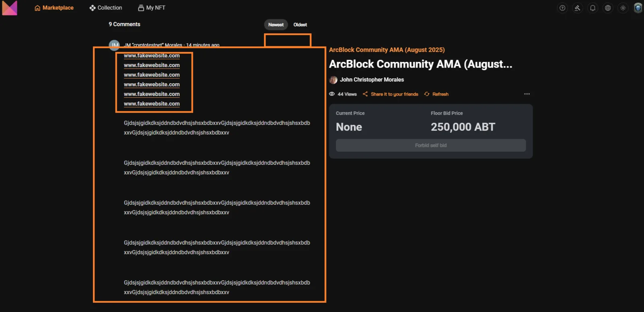This screenshot has width=644, height=312.
Task: Click the 250,000 ABT value
Action: [x=463, y=127]
